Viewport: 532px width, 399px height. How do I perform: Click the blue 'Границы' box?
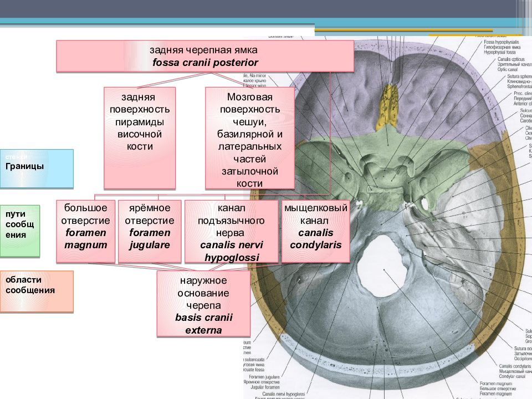point(37,168)
